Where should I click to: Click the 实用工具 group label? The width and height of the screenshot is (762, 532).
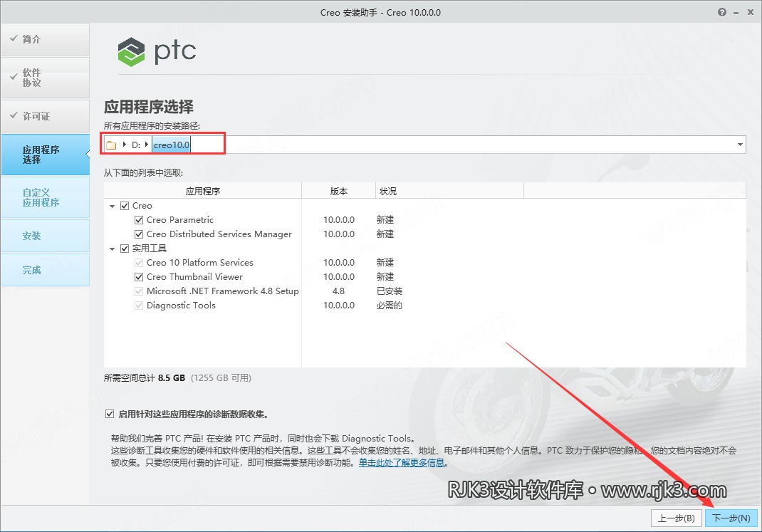click(149, 249)
